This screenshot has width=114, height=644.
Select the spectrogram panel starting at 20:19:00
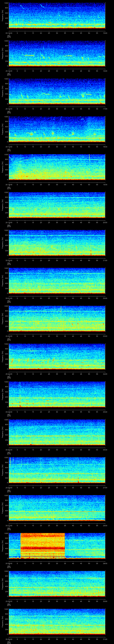pyautogui.click(x=57, y=205)
